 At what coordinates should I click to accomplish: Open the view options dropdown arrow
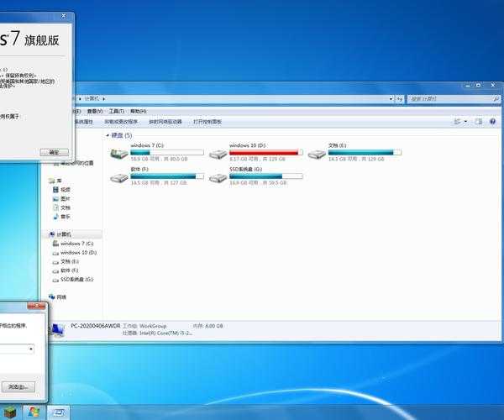click(x=465, y=122)
